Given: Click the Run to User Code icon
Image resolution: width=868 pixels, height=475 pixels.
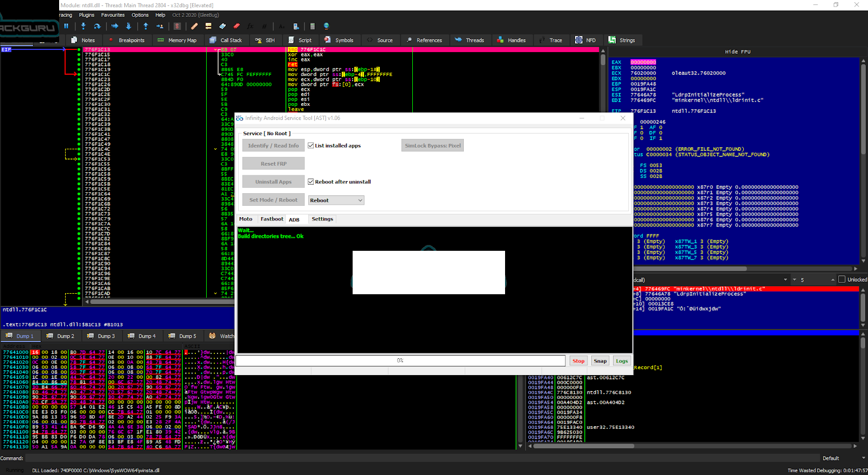Looking at the screenshot, I should [160, 26].
